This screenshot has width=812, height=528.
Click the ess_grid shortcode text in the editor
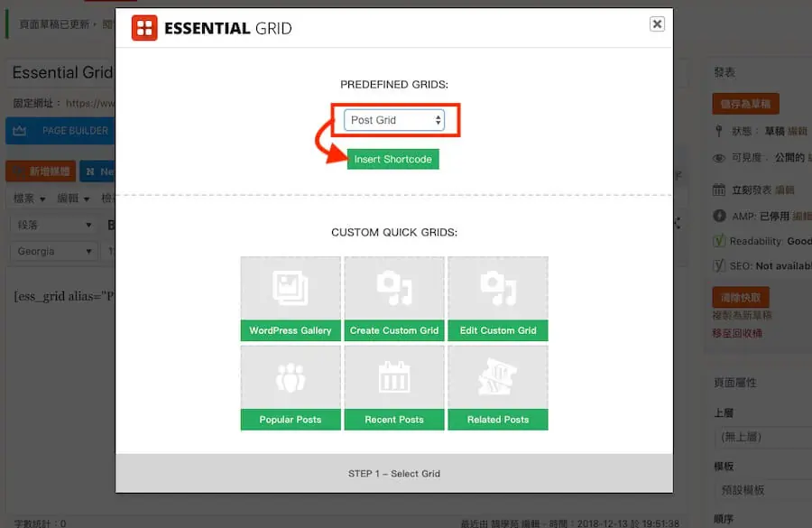64,296
